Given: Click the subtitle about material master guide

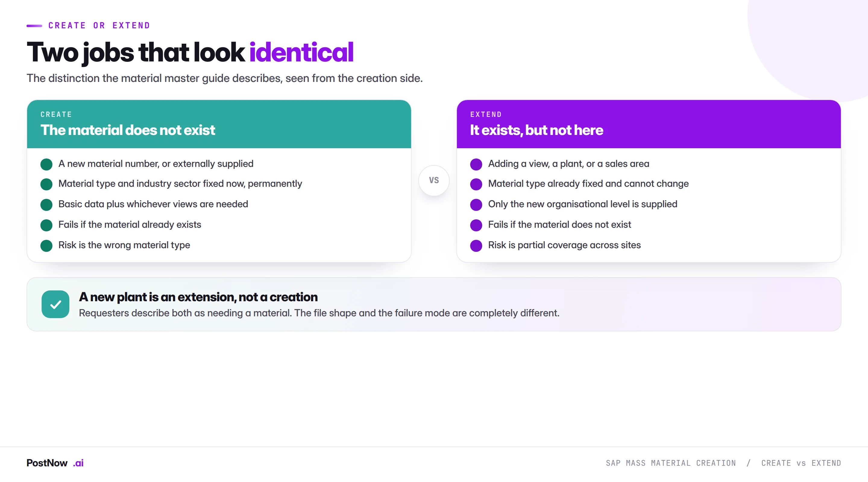Looking at the screenshot, I should tap(225, 78).
